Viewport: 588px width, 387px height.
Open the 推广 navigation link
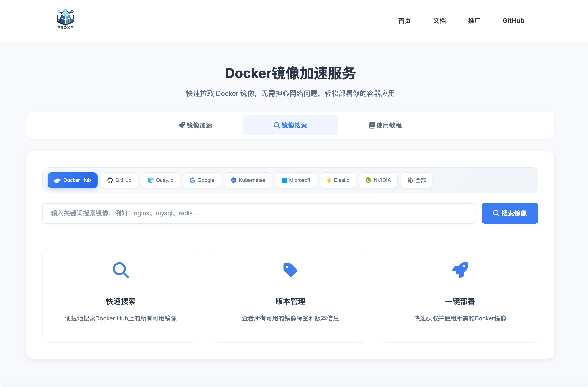474,21
